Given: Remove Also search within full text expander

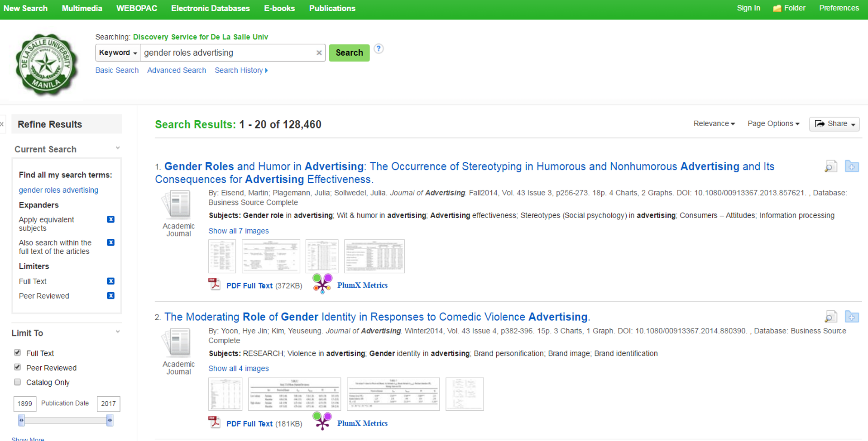Looking at the screenshot, I should pos(110,242).
